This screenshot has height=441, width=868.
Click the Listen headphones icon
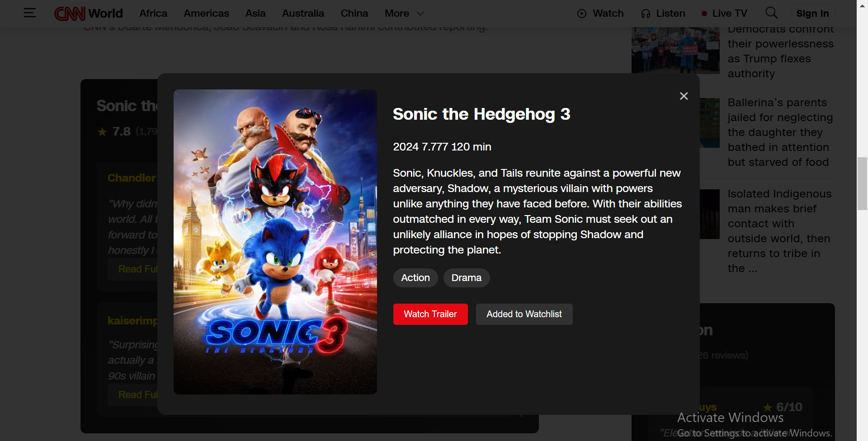pos(646,14)
